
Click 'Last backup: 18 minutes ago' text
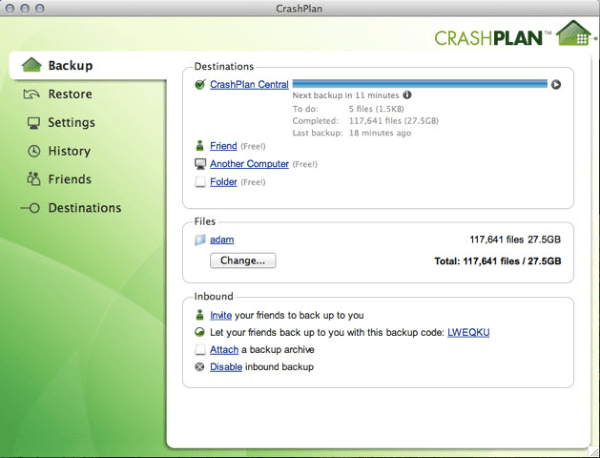[x=352, y=133]
